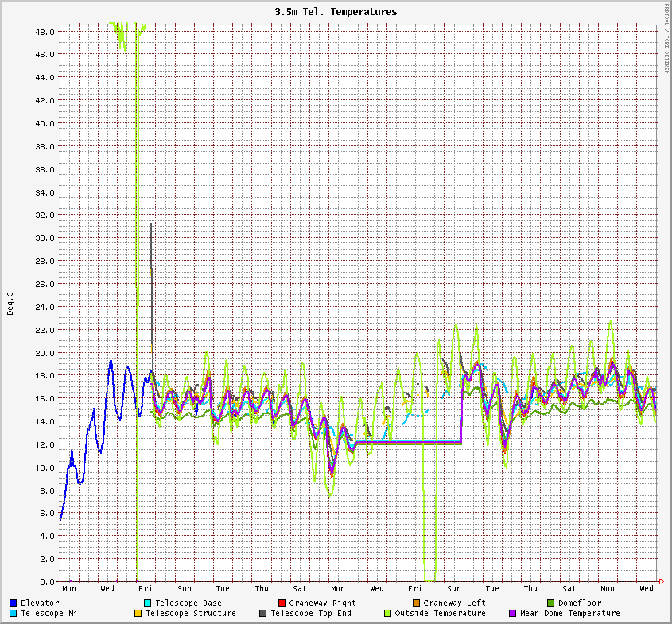This screenshot has height=624, width=672.
Task: Click the 48.0 tick on the y-axis
Action: (x=45, y=32)
